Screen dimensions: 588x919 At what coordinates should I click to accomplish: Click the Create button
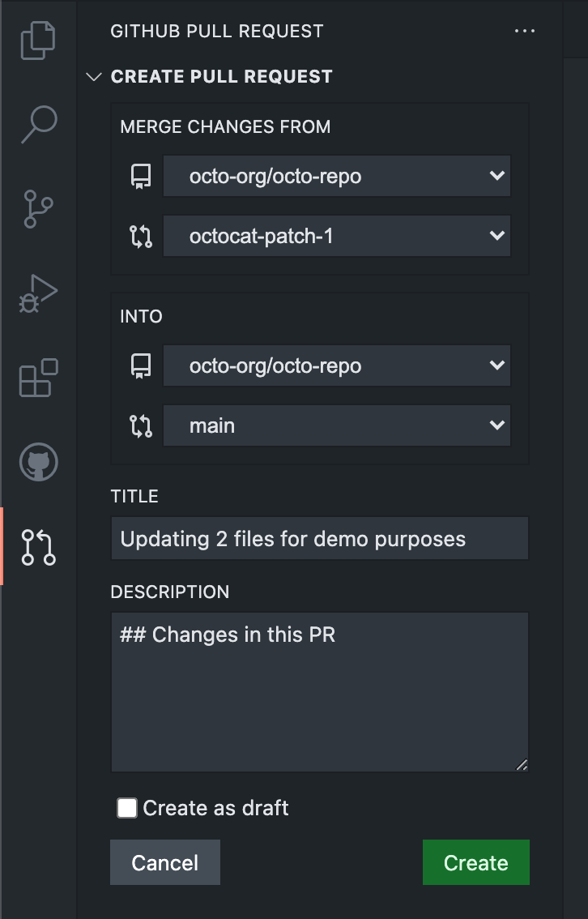click(x=475, y=862)
